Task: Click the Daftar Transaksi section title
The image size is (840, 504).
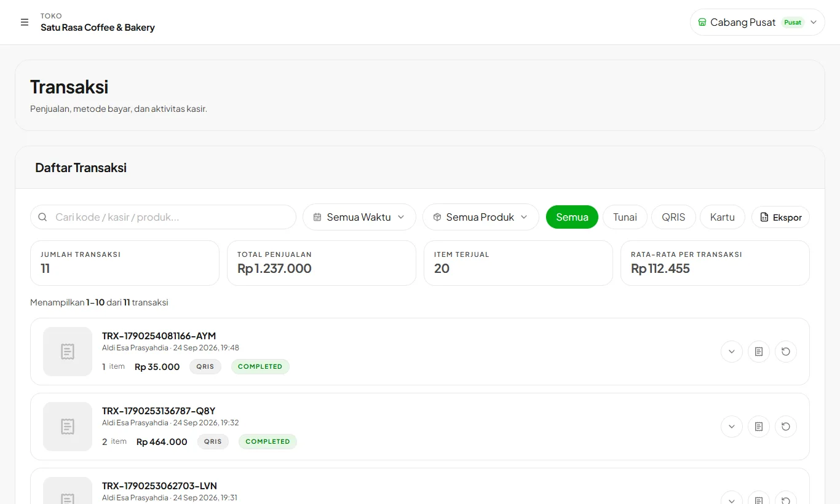Action: (81, 168)
